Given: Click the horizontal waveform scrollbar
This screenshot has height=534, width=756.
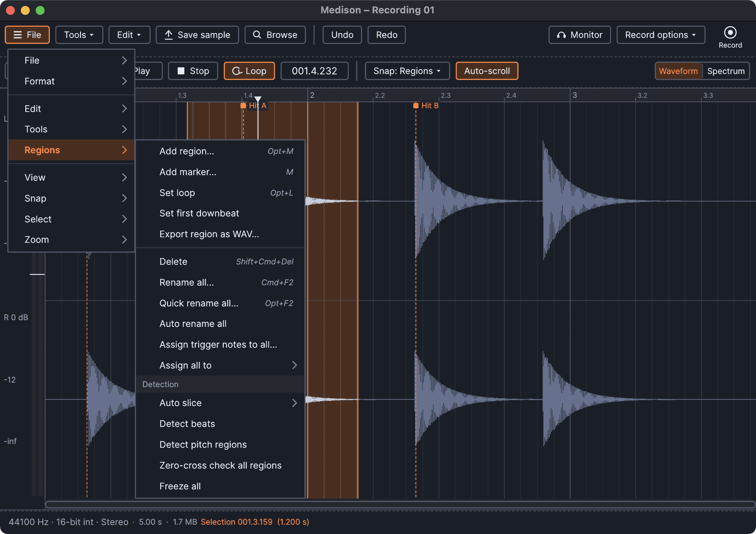Looking at the screenshot, I should click(400, 505).
